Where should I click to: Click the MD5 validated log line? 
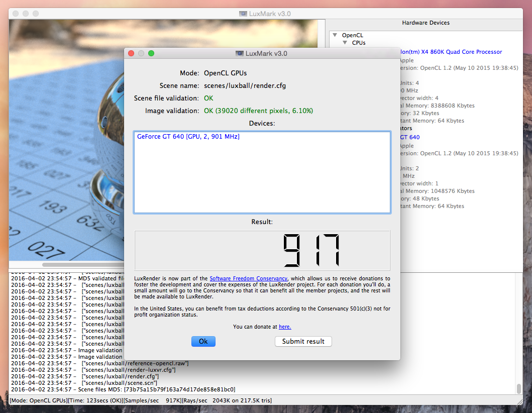(67, 278)
